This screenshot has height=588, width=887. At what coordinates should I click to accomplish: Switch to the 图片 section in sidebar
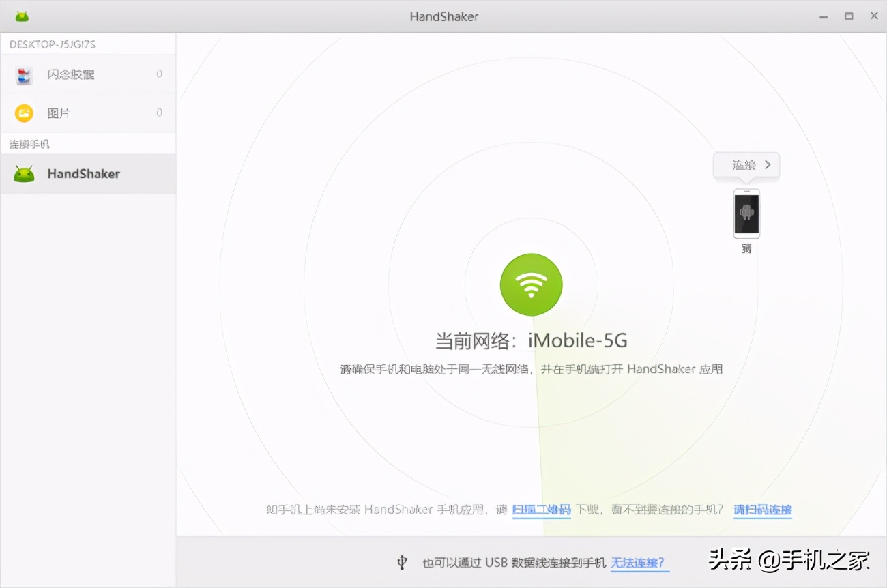coord(59,113)
